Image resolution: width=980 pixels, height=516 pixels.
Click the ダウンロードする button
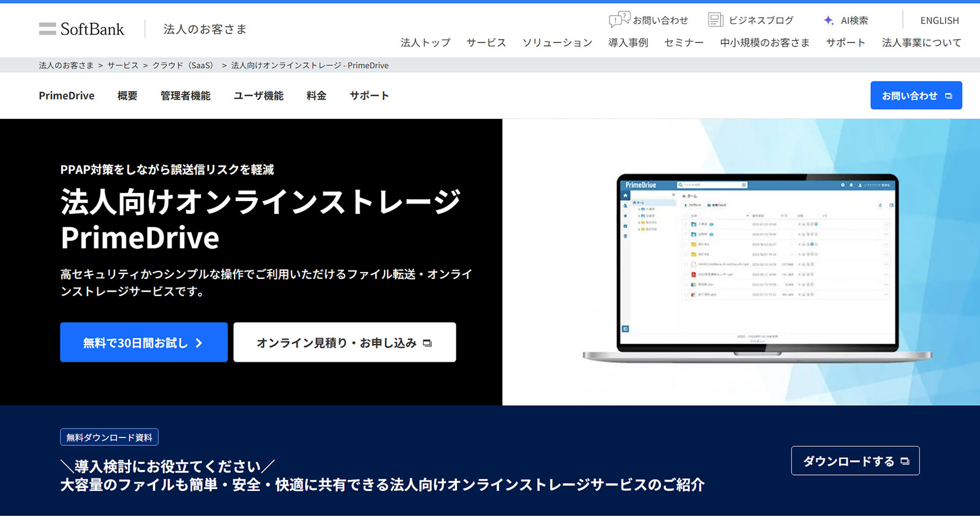[x=855, y=461]
